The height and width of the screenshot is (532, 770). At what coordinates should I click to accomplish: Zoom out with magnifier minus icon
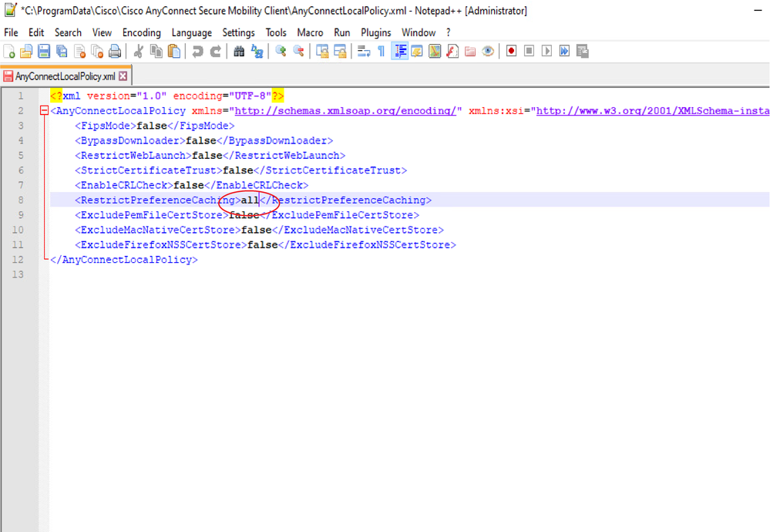click(x=298, y=51)
